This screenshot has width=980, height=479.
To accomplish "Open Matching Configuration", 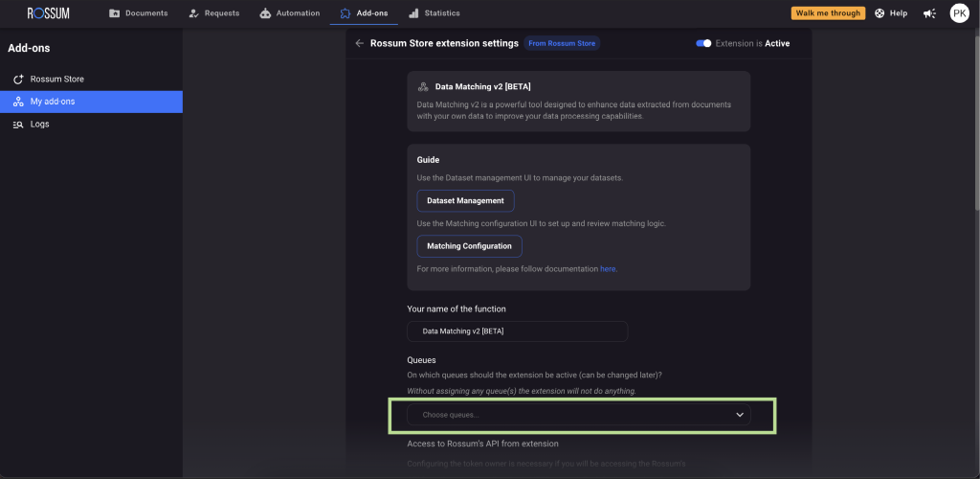I will click(x=469, y=246).
